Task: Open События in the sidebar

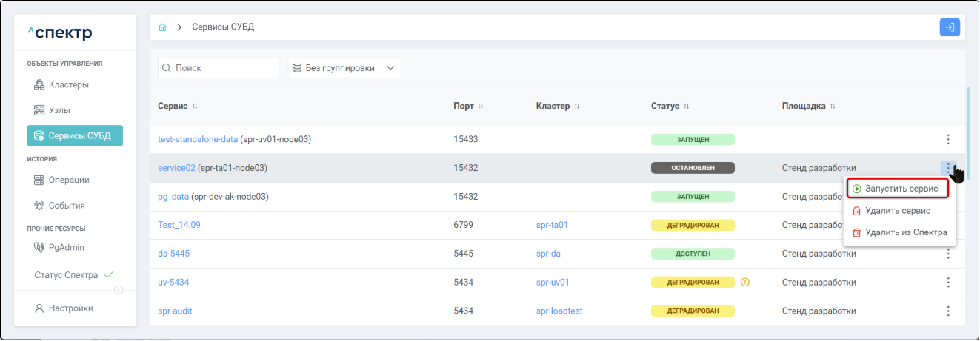Action: coord(66,206)
